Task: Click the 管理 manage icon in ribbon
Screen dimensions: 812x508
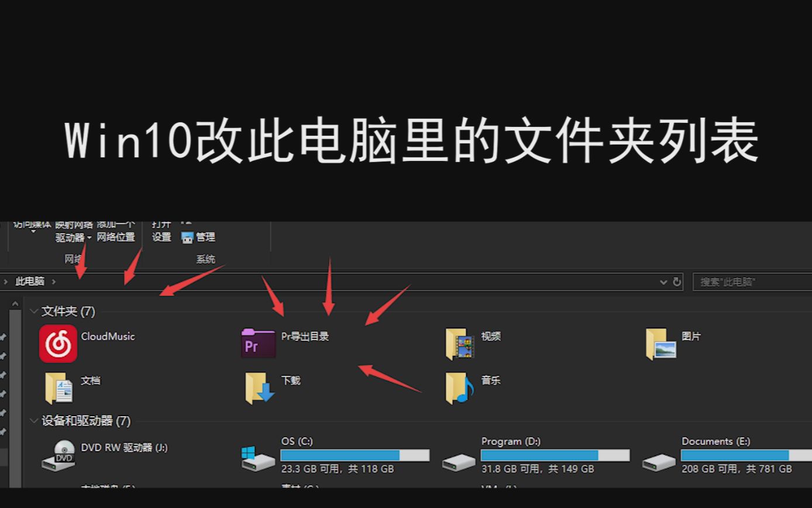Action: click(x=187, y=238)
